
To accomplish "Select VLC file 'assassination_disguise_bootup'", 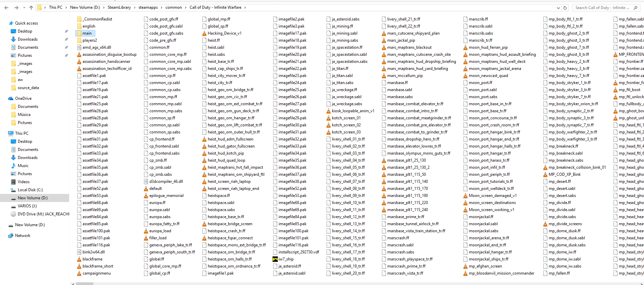I will click(109, 54).
